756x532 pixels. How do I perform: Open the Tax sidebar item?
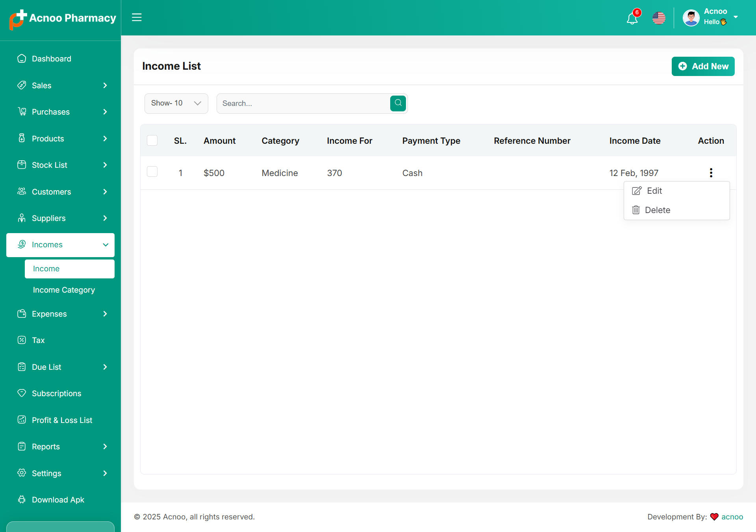(38, 340)
